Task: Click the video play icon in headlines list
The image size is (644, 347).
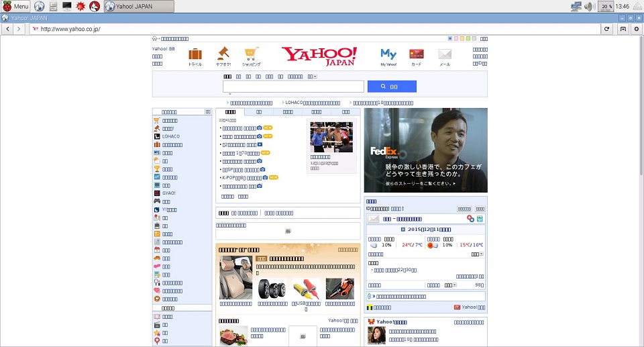Action: (x=260, y=145)
